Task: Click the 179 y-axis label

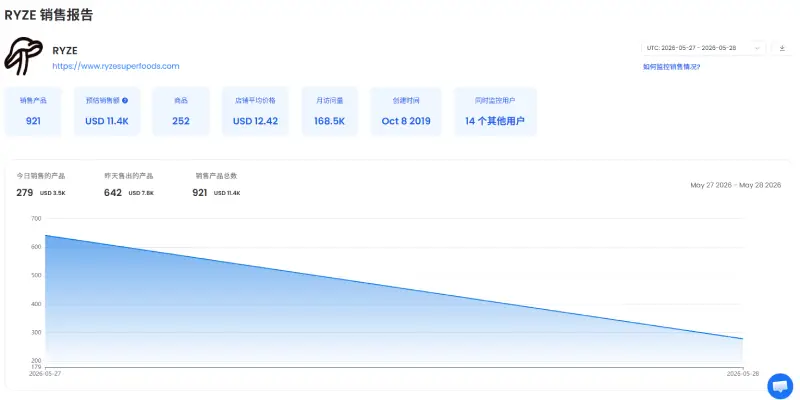Action: 36,367
